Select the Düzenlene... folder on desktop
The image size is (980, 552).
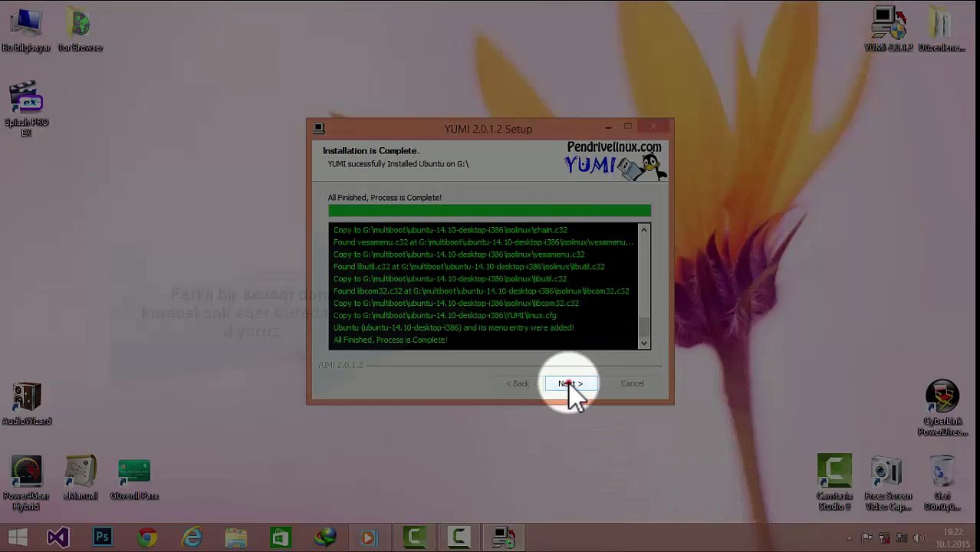(x=942, y=31)
